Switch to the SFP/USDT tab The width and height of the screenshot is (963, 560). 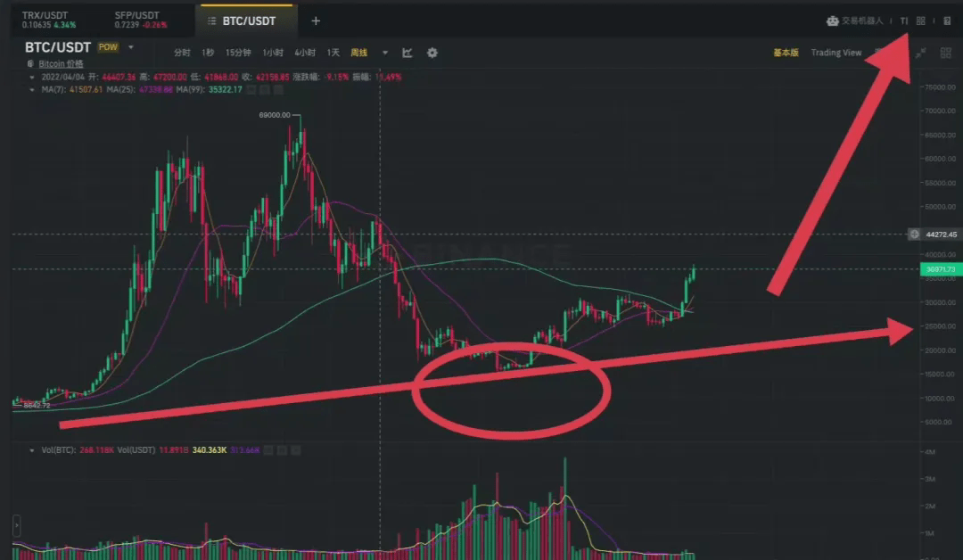tap(141, 20)
